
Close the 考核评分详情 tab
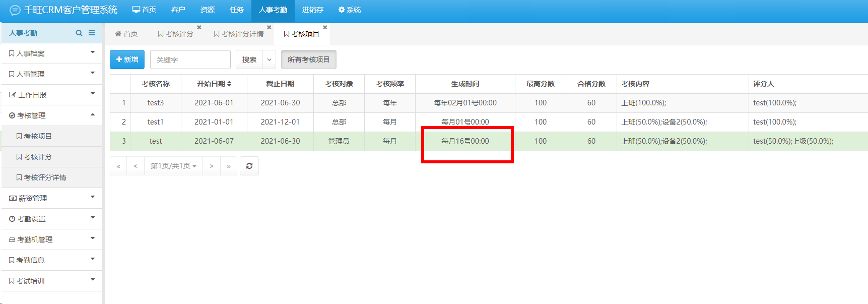269,27
